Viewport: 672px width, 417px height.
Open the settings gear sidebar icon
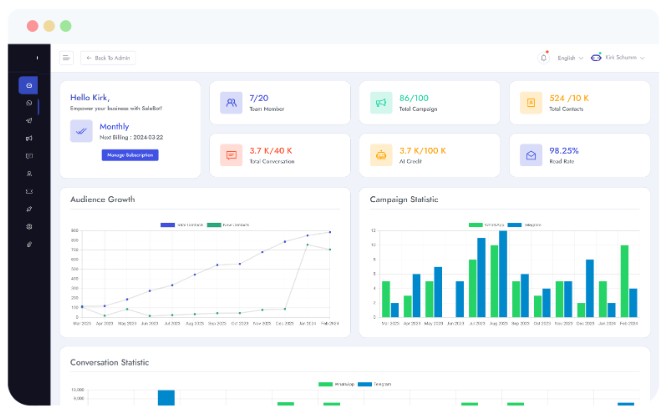point(29,226)
